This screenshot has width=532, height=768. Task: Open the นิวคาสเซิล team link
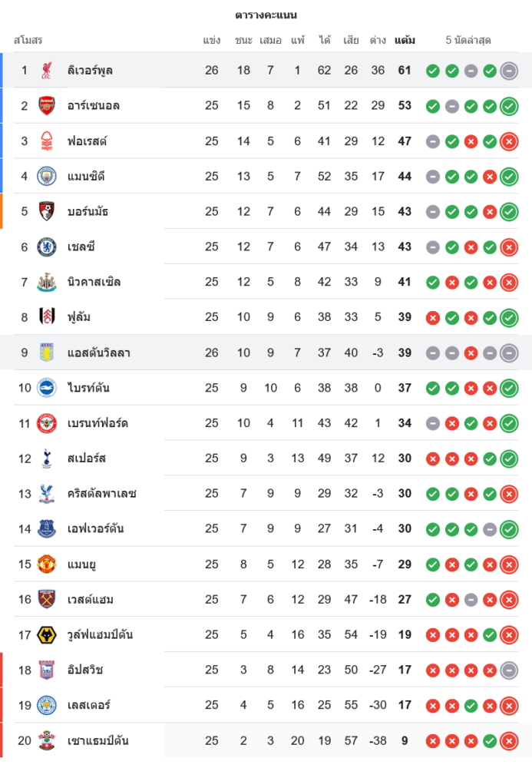coord(94,283)
